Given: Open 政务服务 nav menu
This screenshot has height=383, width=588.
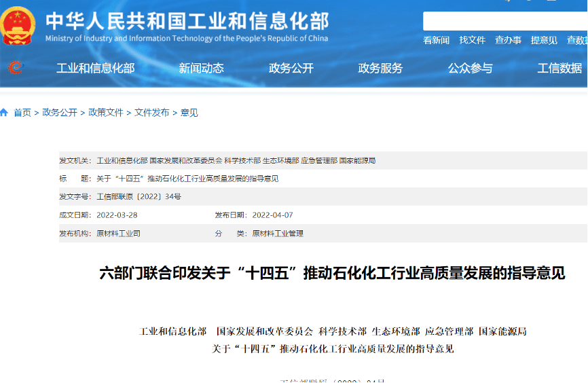Looking at the screenshot, I should pos(380,69).
